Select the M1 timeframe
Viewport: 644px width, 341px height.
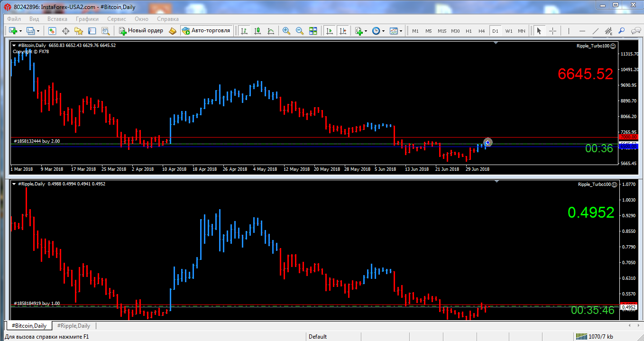tap(415, 31)
